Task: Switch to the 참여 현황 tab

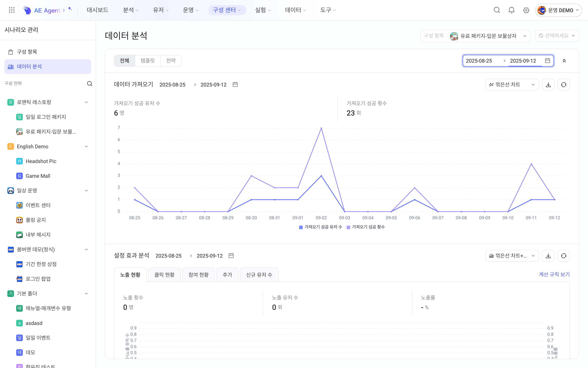Action: coord(198,275)
